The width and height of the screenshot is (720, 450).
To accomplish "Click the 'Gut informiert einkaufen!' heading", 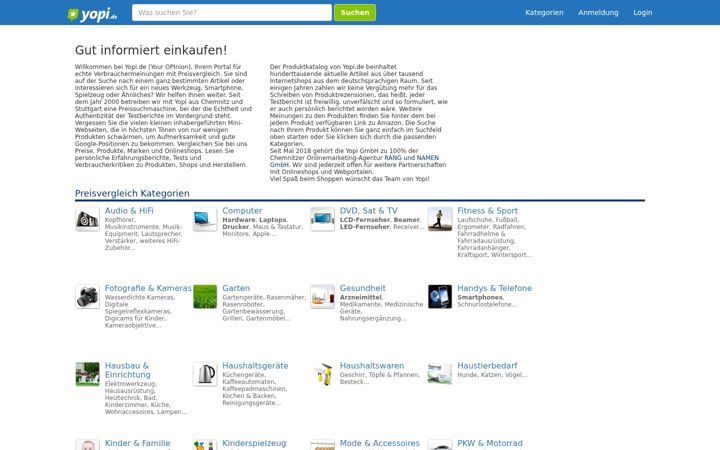I will [151, 50].
